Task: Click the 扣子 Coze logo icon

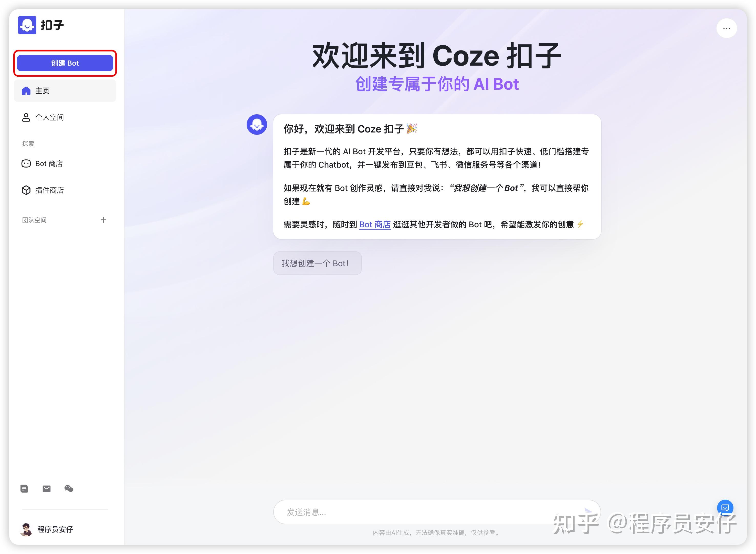Action: click(27, 25)
